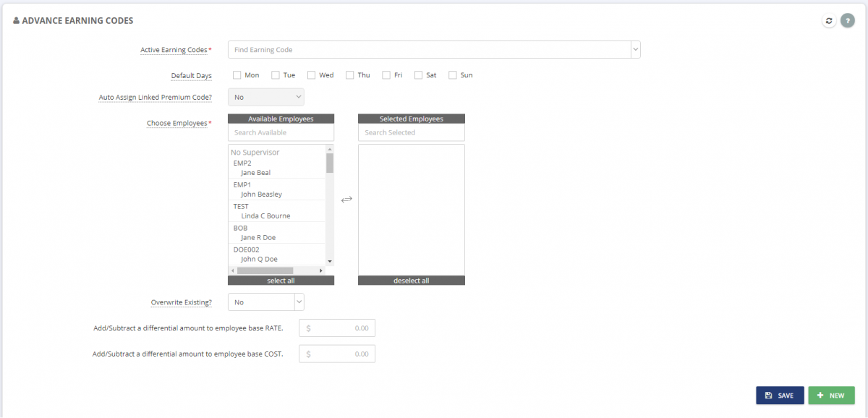Click the Available Employees column header
Image resolution: width=868 pixels, height=418 pixels.
coord(281,119)
